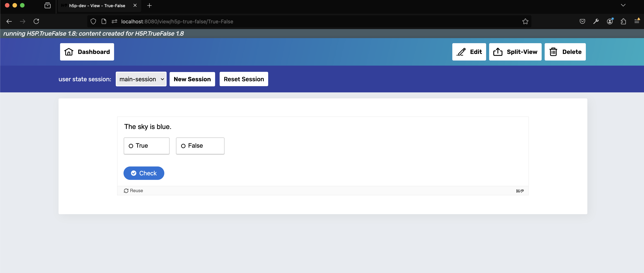Select the False answer option
This screenshot has height=273, width=644.
200,146
